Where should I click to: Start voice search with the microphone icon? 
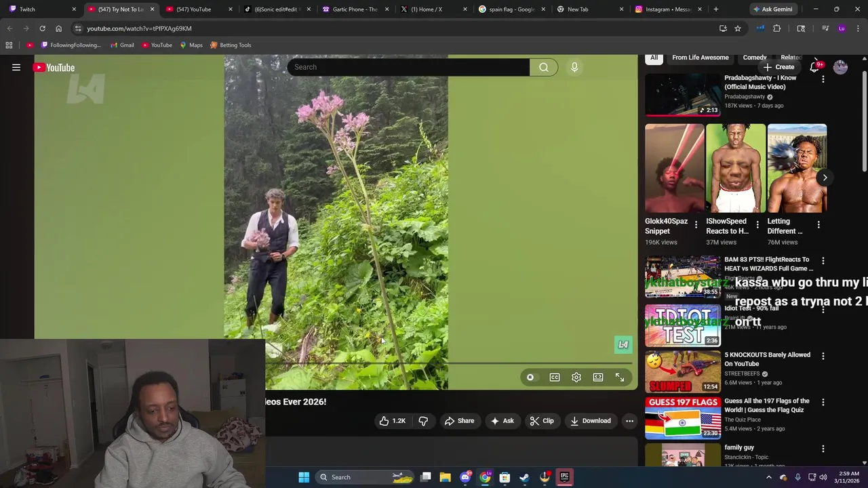pyautogui.click(x=574, y=67)
